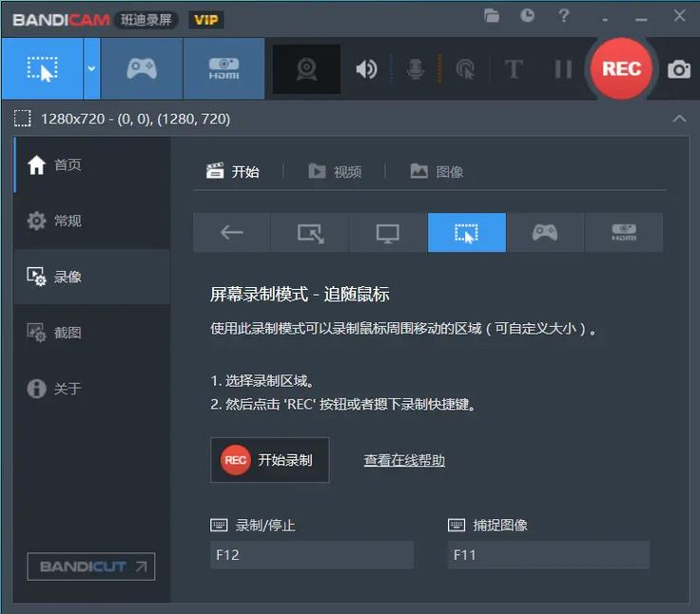Take a screenshot with camera icon

[x=678, y=69]
